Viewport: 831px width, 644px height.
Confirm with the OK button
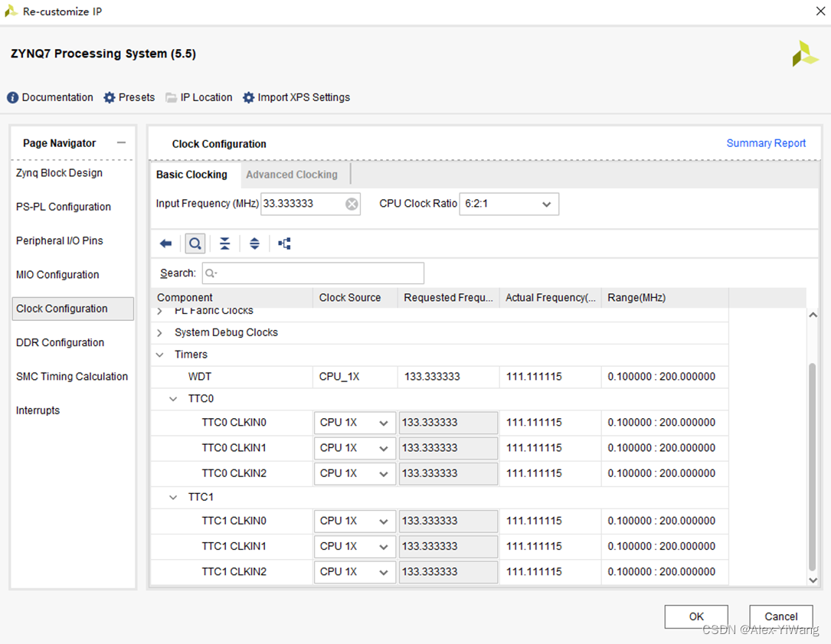click(x=696, y=616)
